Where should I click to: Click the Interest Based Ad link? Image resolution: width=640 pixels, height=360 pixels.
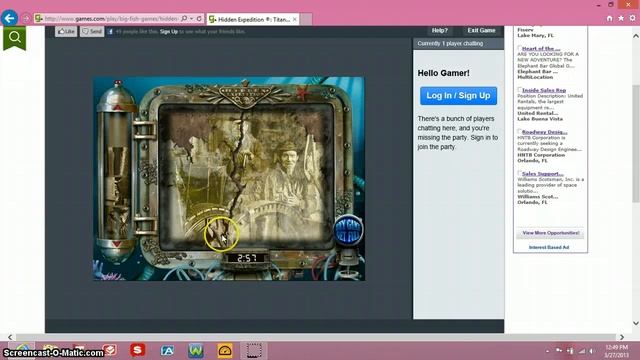pyautogui.click(x=549, y=247)
